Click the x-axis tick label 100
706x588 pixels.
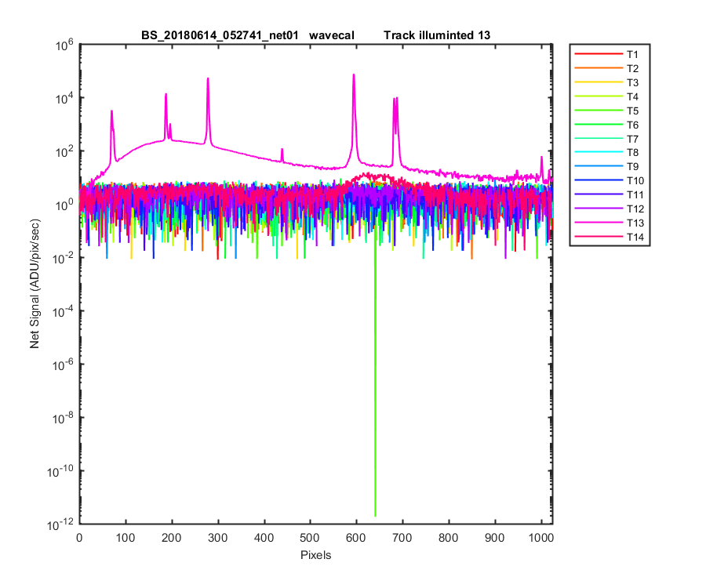tap(126, 538)
